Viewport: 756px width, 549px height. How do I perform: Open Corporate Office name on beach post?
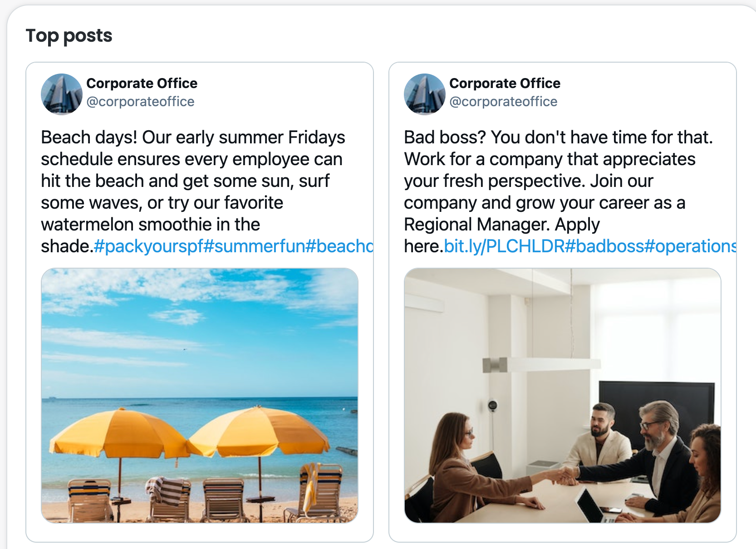(x=142, y=83)
